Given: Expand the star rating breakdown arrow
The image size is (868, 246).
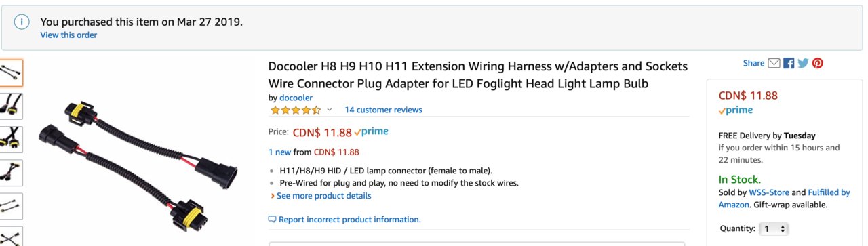Looking at the screenshot, I should coord(330,110).
